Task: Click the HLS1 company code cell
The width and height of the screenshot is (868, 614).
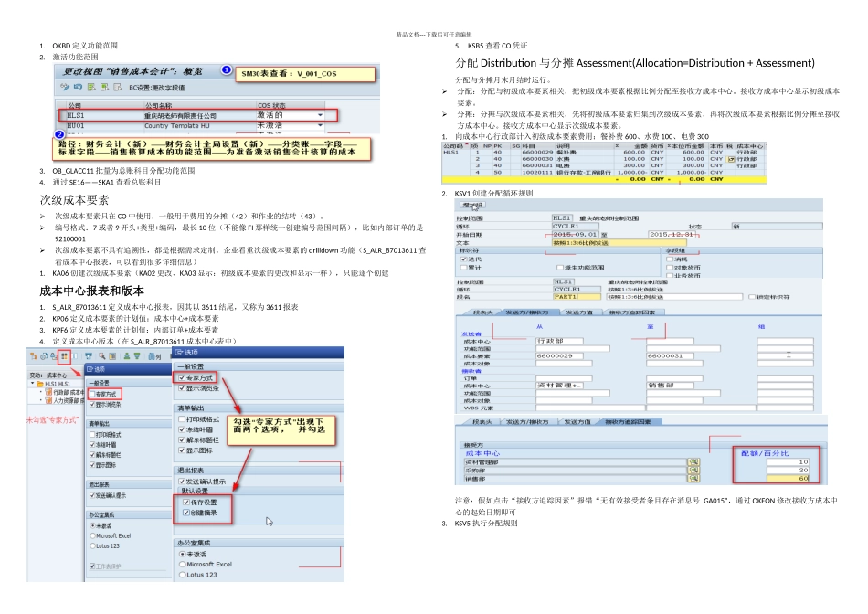Action: click(76, 115)
